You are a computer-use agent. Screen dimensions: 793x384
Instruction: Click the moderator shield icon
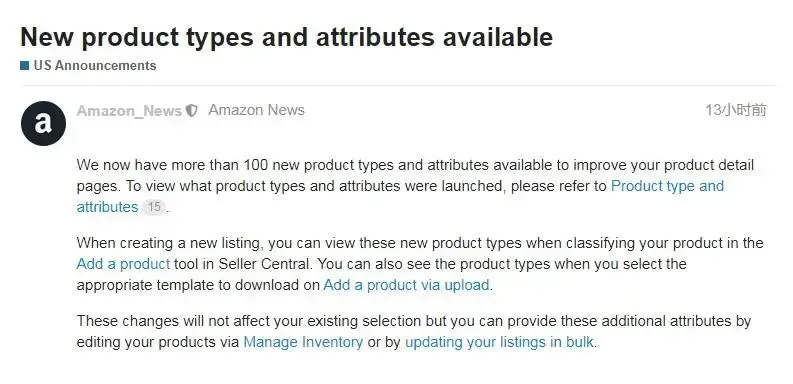pyautogui.click(x=192, y=111)
